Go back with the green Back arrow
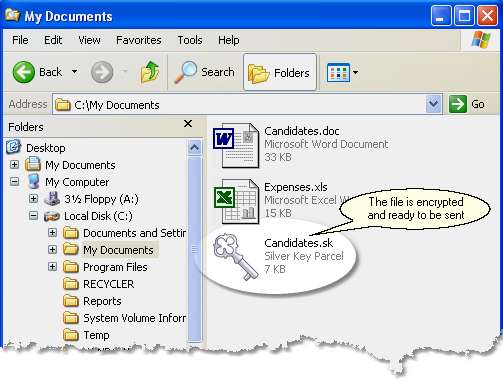The height and width of the screenshot is (382, 503). pyautogui.click(x=23, y=72)
